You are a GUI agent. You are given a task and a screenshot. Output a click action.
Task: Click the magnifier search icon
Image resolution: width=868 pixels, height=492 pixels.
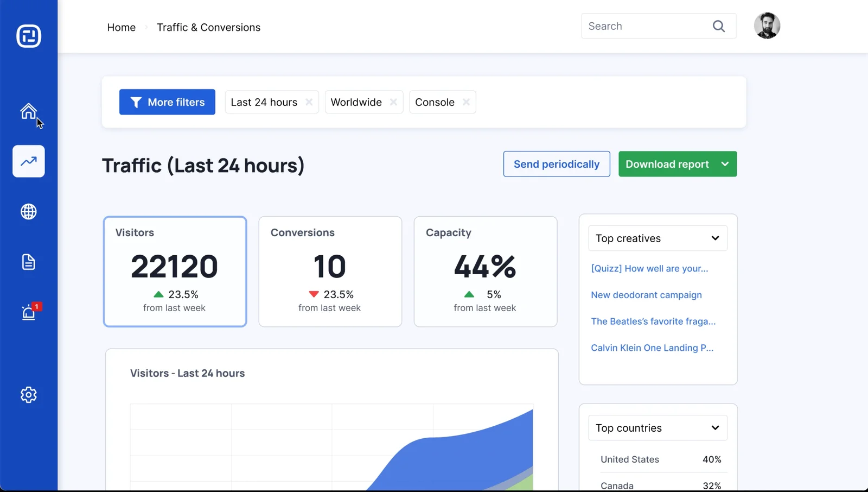point(719,26)
